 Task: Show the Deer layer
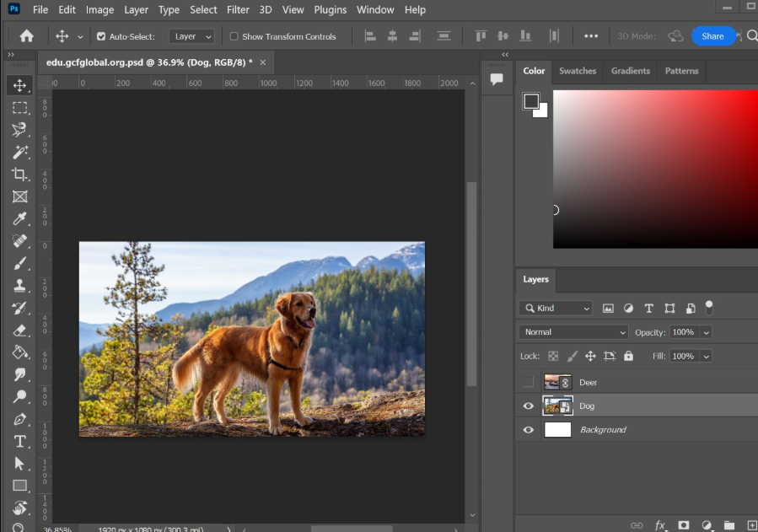528,383
